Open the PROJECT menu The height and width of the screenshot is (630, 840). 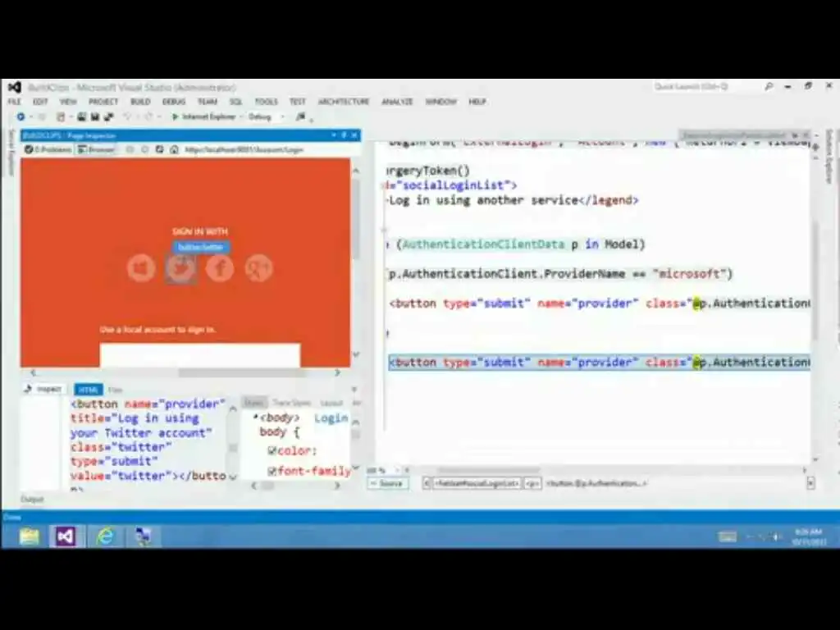[103, 102]
